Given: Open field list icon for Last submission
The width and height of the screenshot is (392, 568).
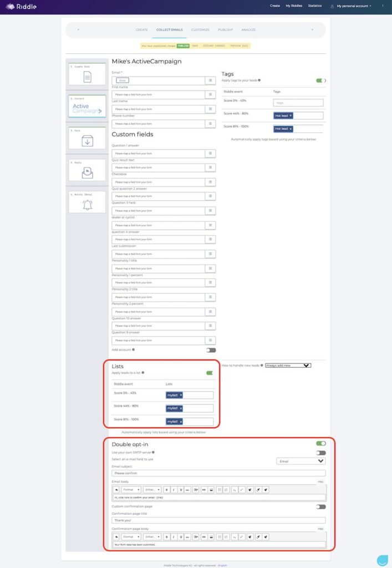Looking at the screenshot, I should pyautogui.click(x=210, y=254).
